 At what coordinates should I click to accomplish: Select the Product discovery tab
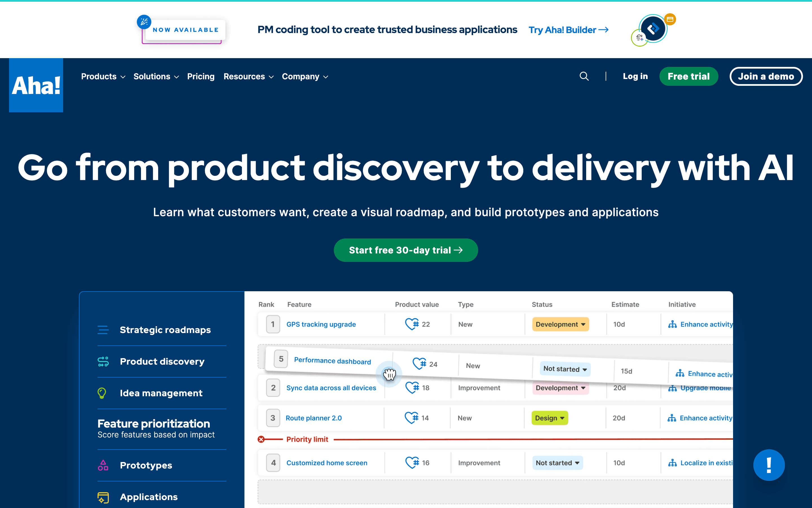pyautogui.click(x=162, y=362)
